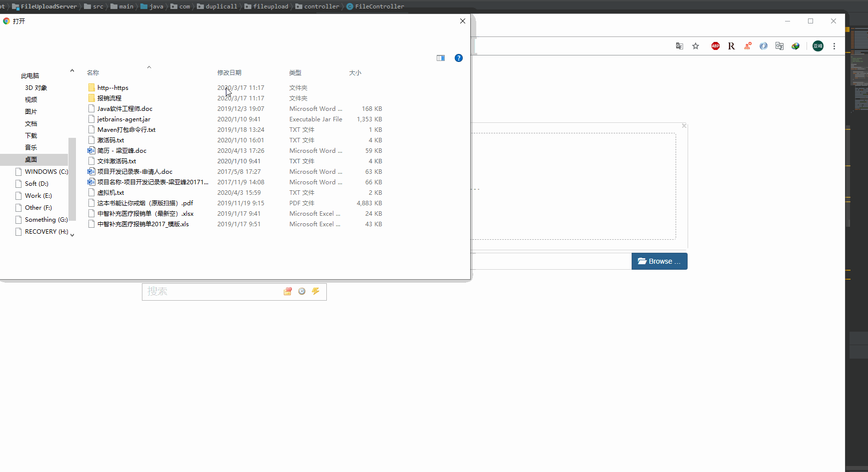Click the Chrome profile avatar
Screen dimensions: 868x472
818,46
